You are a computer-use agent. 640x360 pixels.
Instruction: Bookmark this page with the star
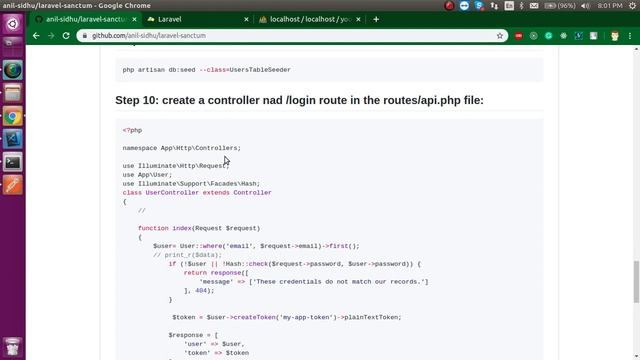500,36
